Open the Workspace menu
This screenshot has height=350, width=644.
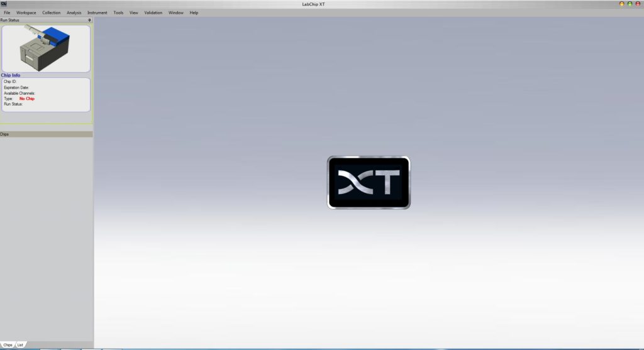coord(26,13)
